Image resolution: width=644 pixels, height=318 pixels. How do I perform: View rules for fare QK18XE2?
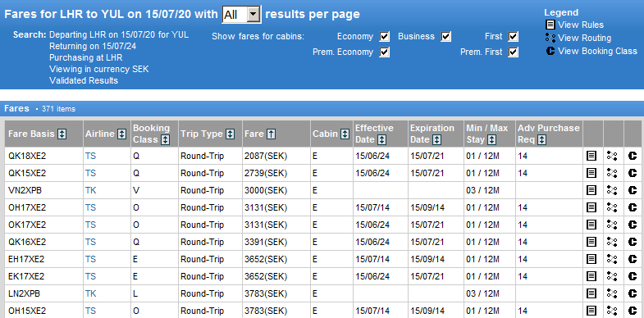[x=591, y=156]
